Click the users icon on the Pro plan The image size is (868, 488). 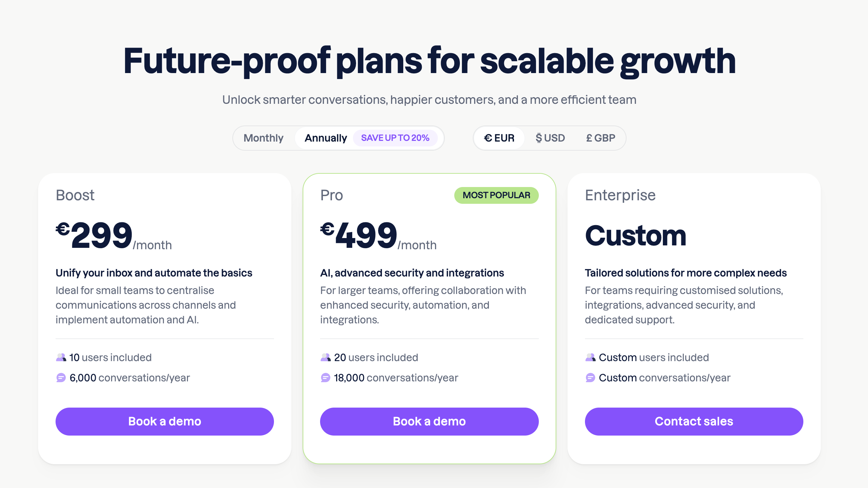326,357
